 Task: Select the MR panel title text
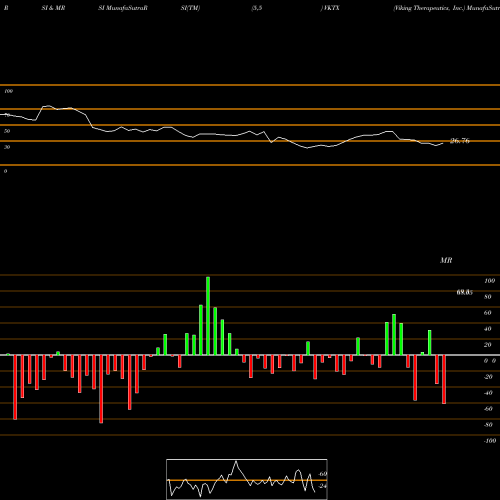pyautogui.click(x=446, y=260)
